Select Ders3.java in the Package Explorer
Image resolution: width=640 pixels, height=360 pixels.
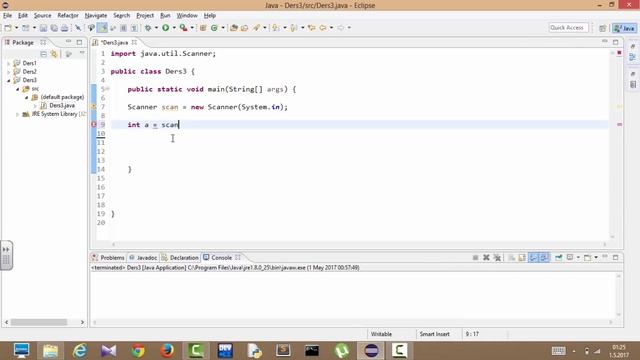(x=62, y=106)
